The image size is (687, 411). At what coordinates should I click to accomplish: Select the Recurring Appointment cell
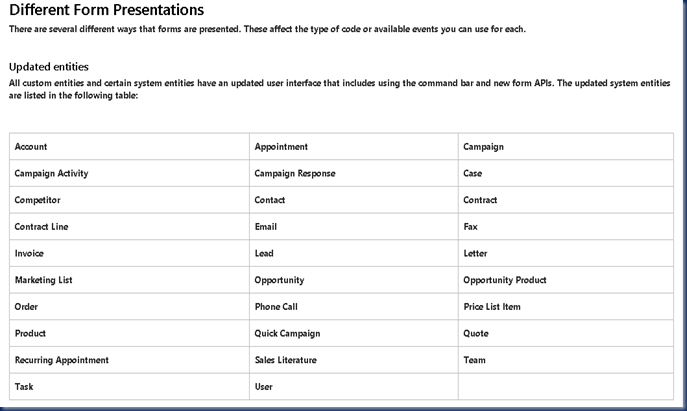pyautogui.click(x=62, y=360)
